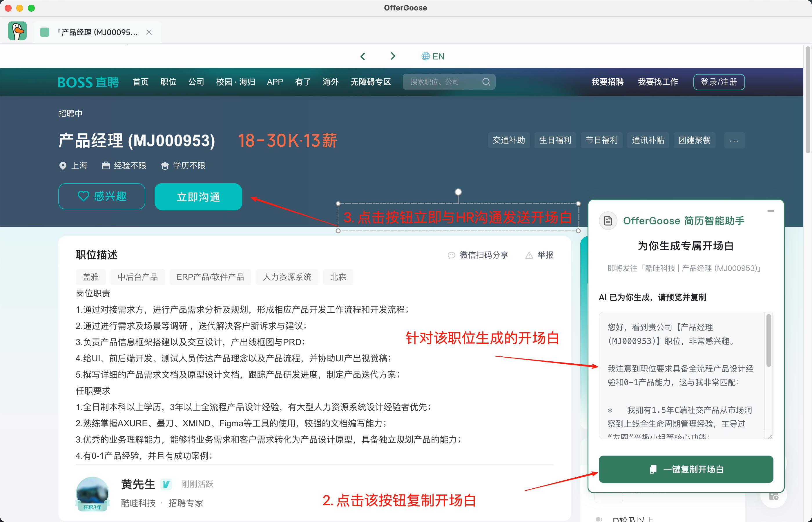Click the resume assistant document icon
The image size is (812, 522).
608,221
